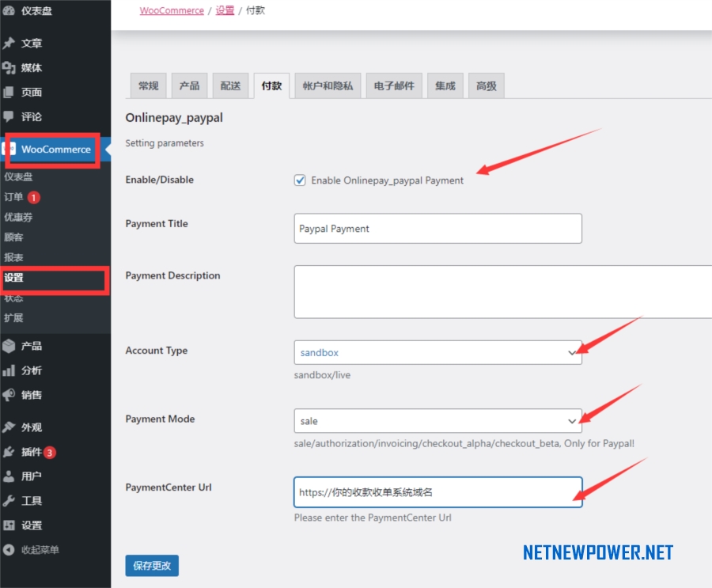This screenshot has width=712, height=588.
Task: Click the 保存更改 save button
Action: click(152, 566)
